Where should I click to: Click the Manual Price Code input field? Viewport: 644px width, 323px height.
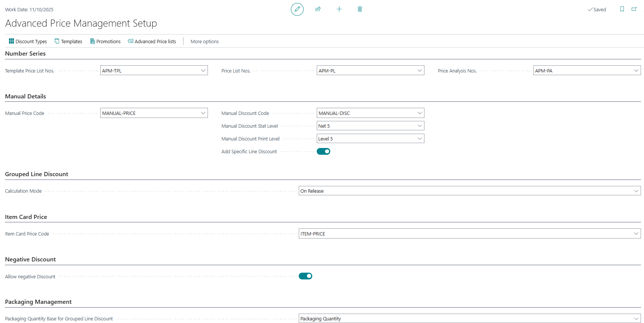coord(150,113)
